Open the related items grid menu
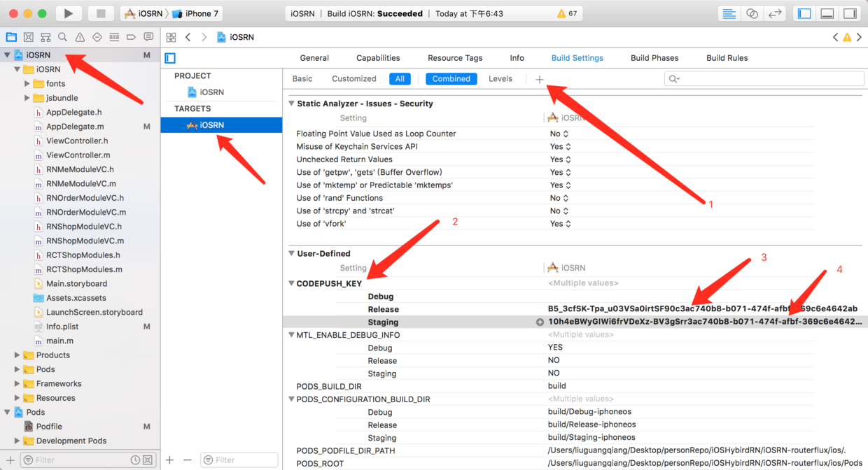 point(171,37)
